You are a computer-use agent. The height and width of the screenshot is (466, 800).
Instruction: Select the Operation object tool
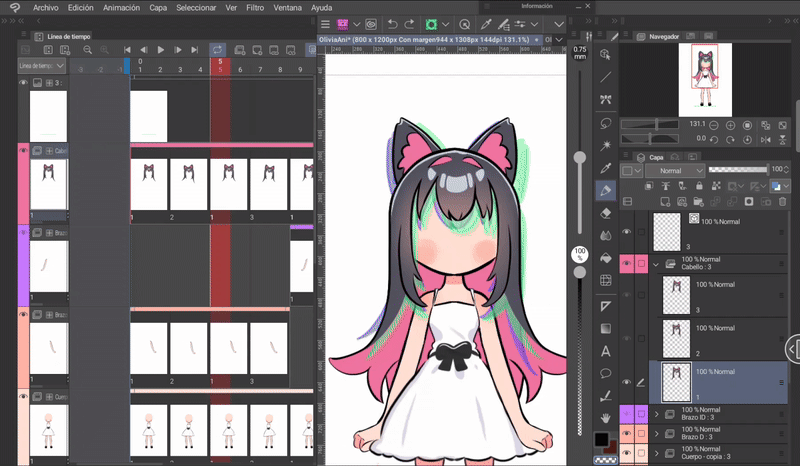point(606,55)
